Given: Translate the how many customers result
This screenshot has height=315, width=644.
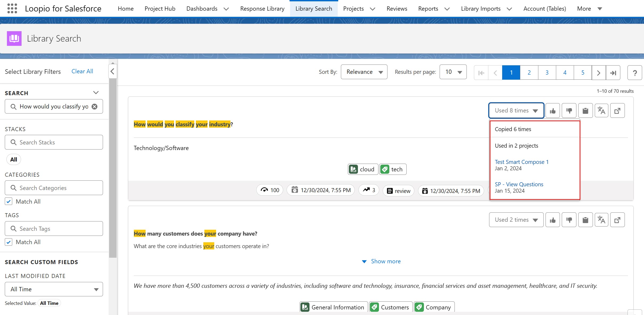Looking at the screenshot, I should point(601,220).
